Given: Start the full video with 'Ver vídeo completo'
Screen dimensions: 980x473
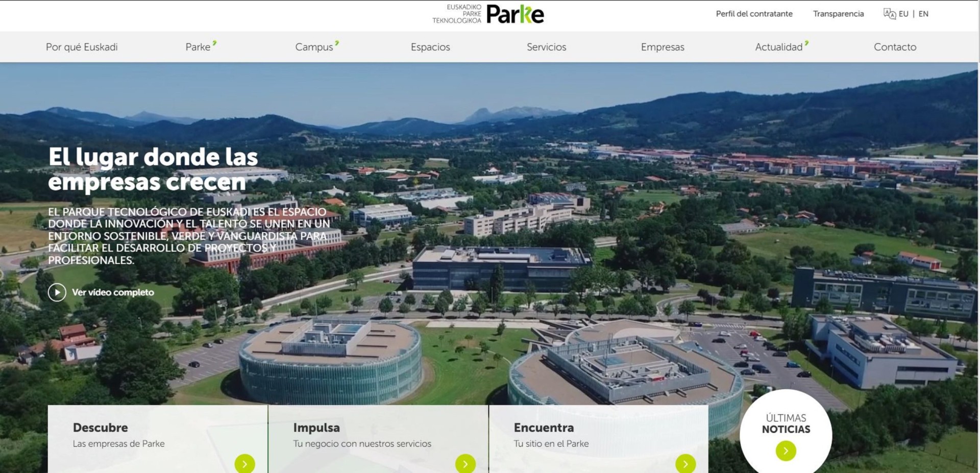Looking at the screenshot, I should pyautogui.click(x=112, y=292).
